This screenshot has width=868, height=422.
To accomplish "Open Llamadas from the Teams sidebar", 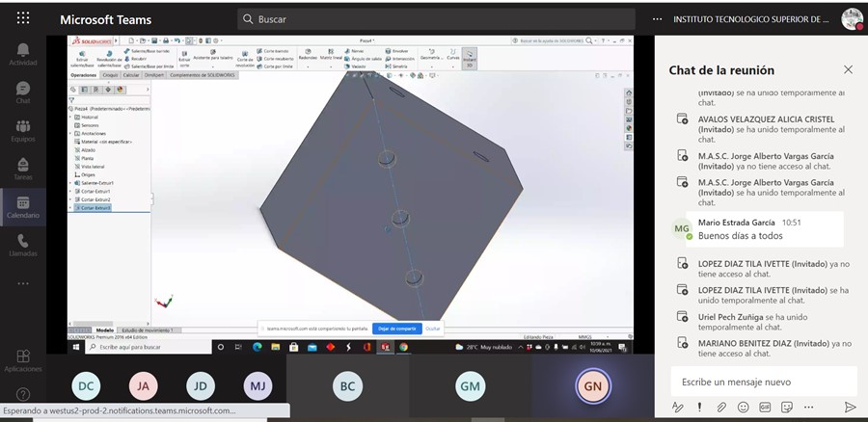I will point(23,246).
